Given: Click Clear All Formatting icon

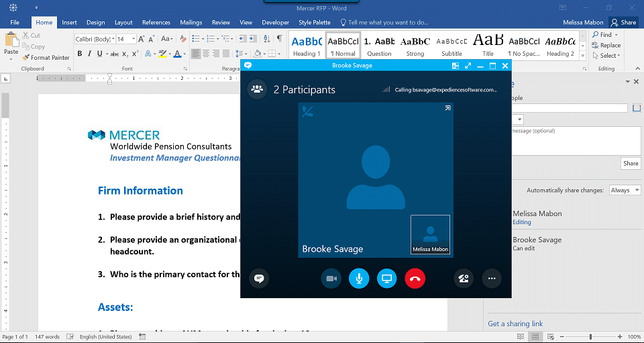Looking at the screenshot, I should (x=183, y=39).
